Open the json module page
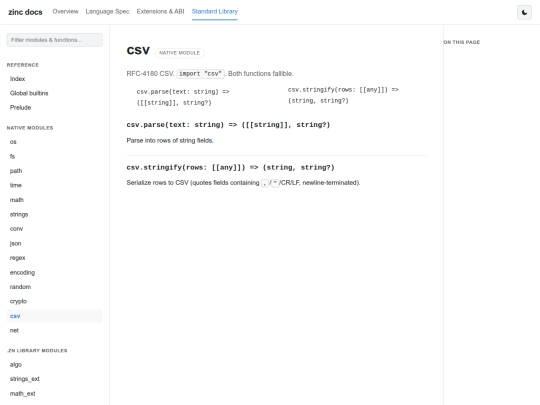This screenshot has width=540, height=405. (55, 243)
